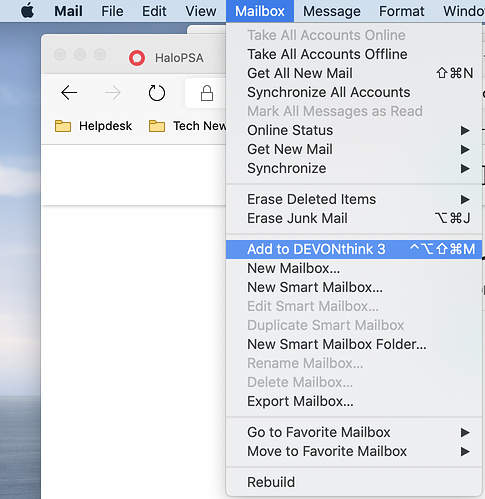The image size is (485, 499).
Task: Click the padlock site security icon
Action: tap(207, 93)
